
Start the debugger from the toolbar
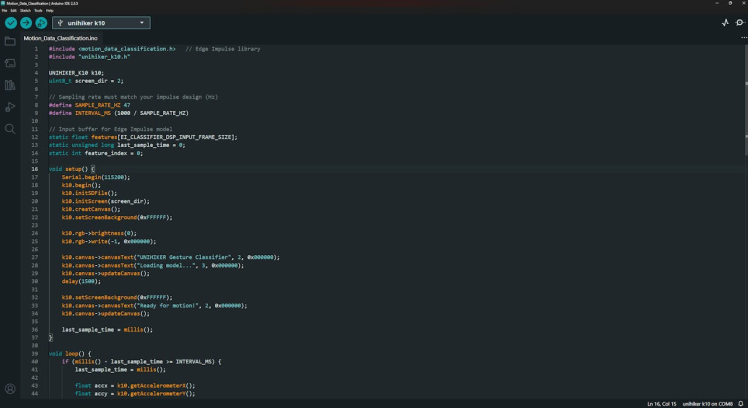41,22
